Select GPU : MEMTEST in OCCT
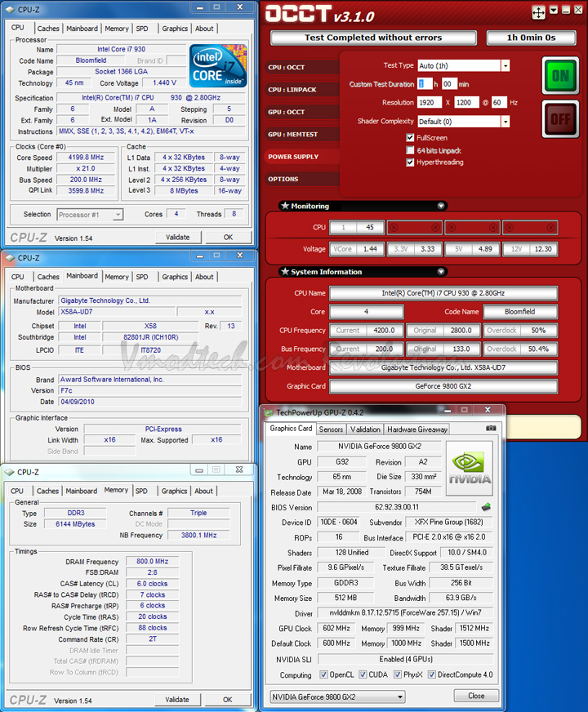Screen dimensions: 588x712 pyautogui.click(x=301, y=135)
